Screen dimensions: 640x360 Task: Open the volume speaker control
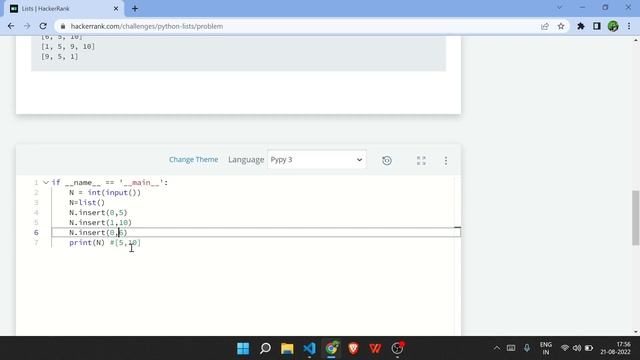point(577,348)
